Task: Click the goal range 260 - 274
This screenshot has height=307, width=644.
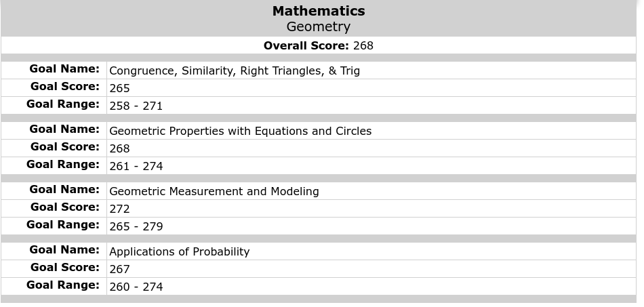Action: [136, 287]
